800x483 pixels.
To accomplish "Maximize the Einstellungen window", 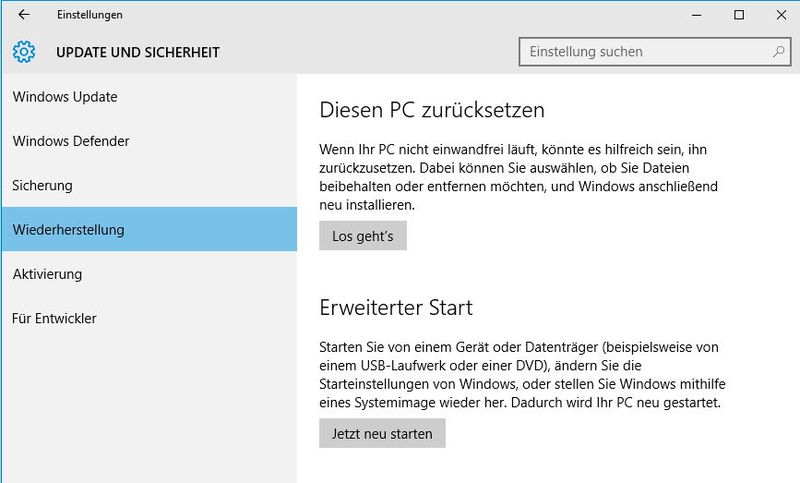I will tap(739, 15).
